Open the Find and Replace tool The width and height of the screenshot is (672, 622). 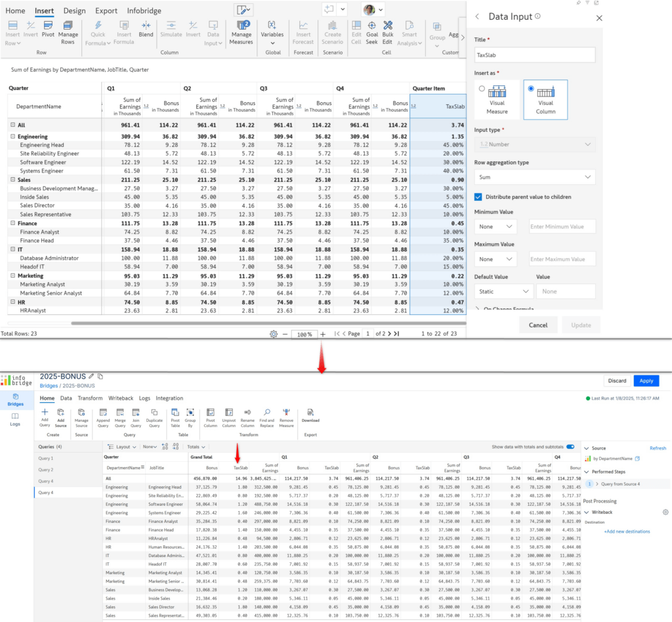[x=267, y=415]
